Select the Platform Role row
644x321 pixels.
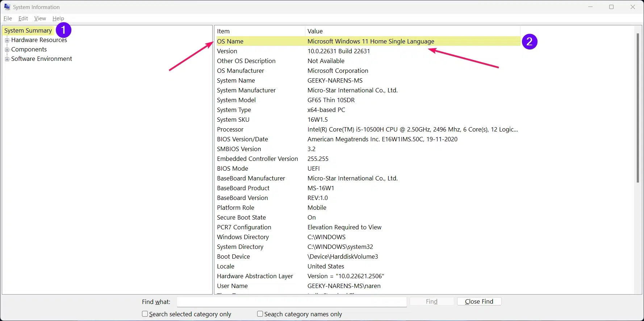point(368,208)
